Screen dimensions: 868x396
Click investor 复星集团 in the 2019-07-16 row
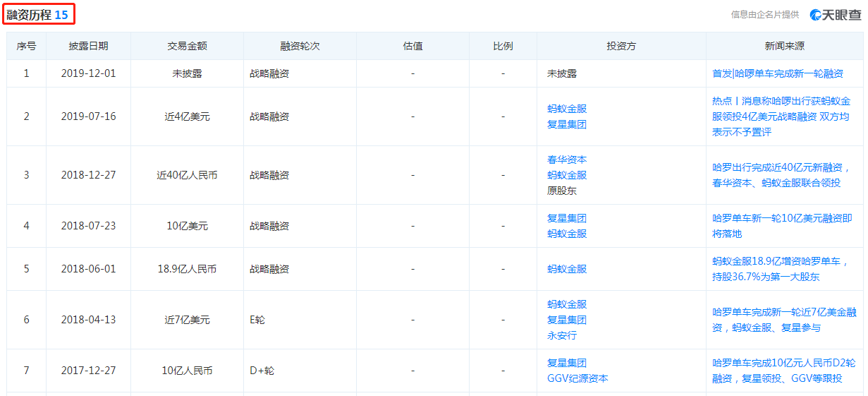567,124
